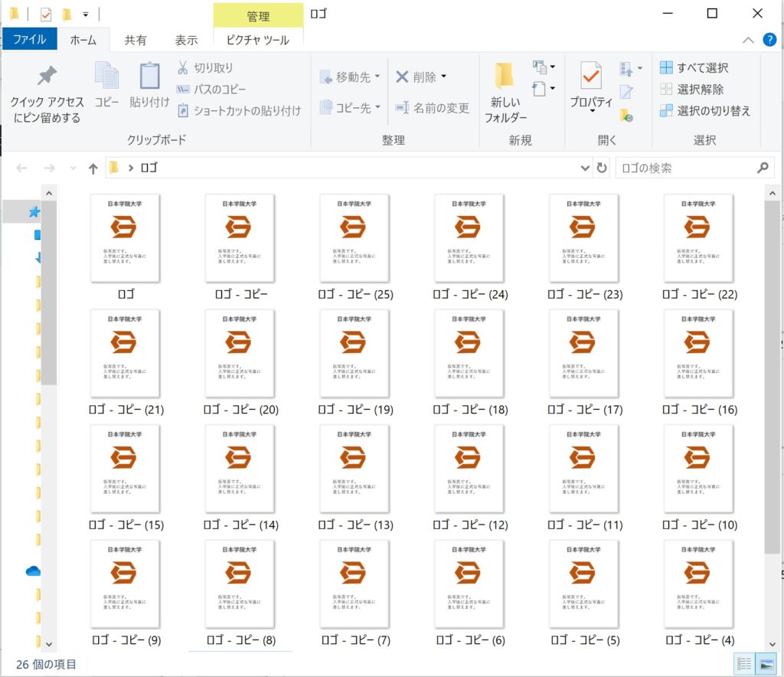Click the 貼り付け clipboard icon

[x=149, y=84]
